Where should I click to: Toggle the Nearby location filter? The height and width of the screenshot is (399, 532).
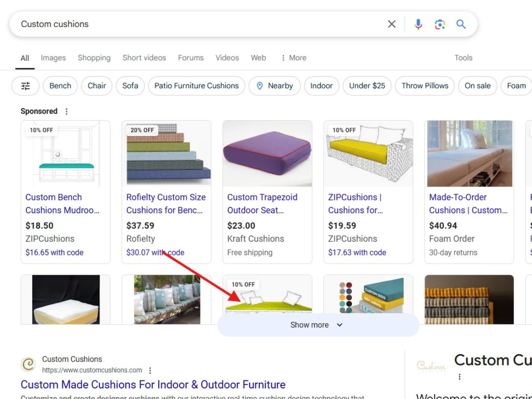[x=274, y=86]
